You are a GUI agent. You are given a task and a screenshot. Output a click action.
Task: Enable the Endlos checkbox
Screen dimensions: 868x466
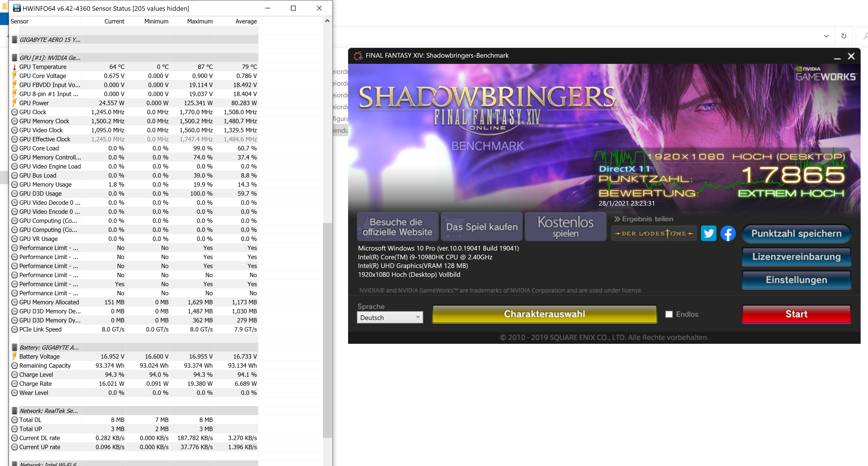669,314
